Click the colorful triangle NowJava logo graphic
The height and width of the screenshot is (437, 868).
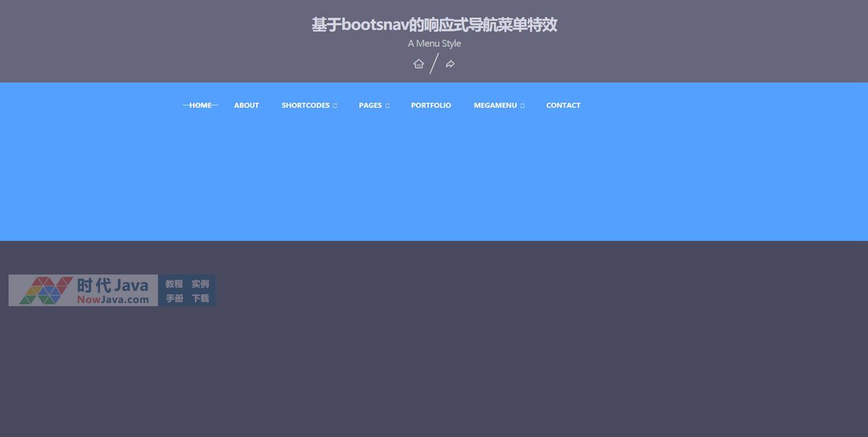click(46, 290)
